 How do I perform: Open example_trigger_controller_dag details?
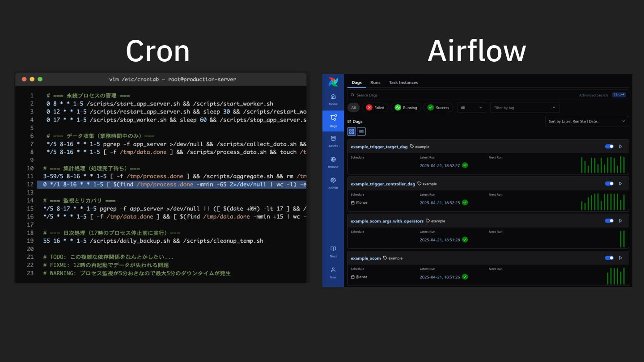(383, 184)
